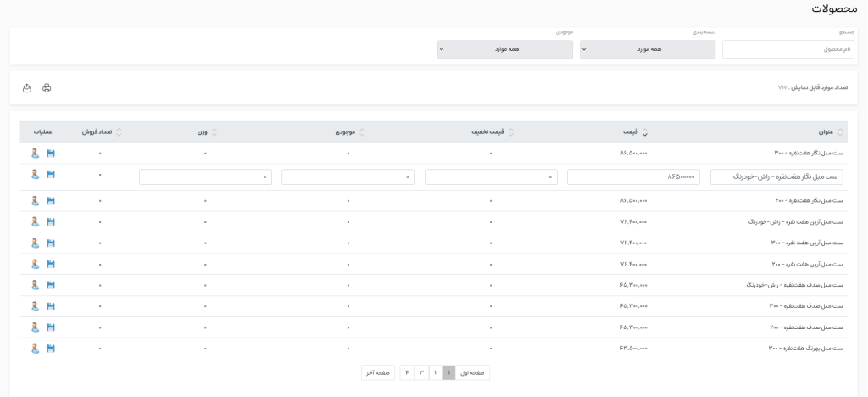868x397 pixels.
Task: Click the price field showing 8650000
Action: click(x=633, y=176)
